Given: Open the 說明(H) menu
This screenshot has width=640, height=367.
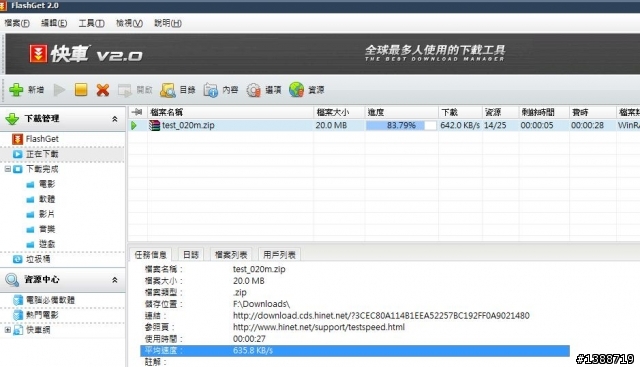Looking at the screenshot, I should 168,23.
